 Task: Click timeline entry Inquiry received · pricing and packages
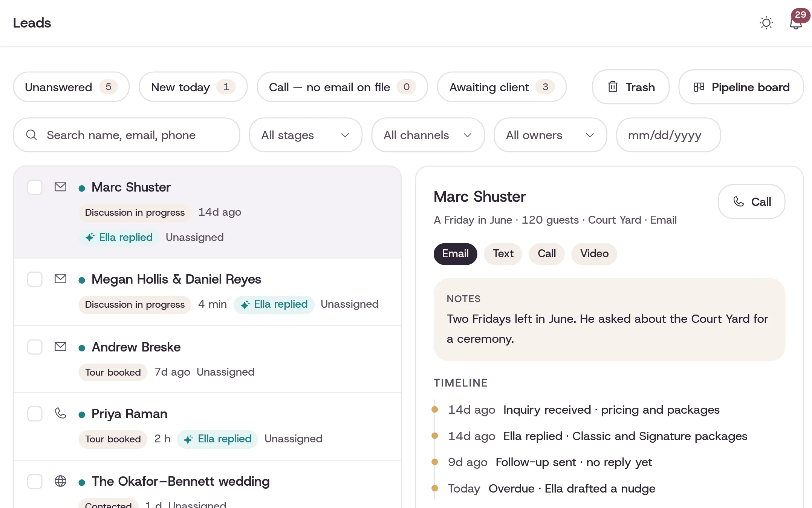pos(612,410)
